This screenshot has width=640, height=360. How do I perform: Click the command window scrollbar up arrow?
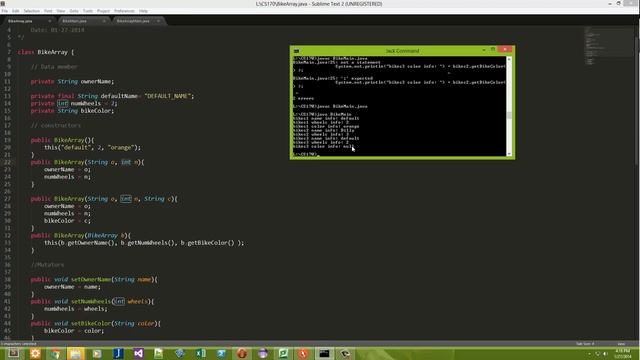pos(509,59)
